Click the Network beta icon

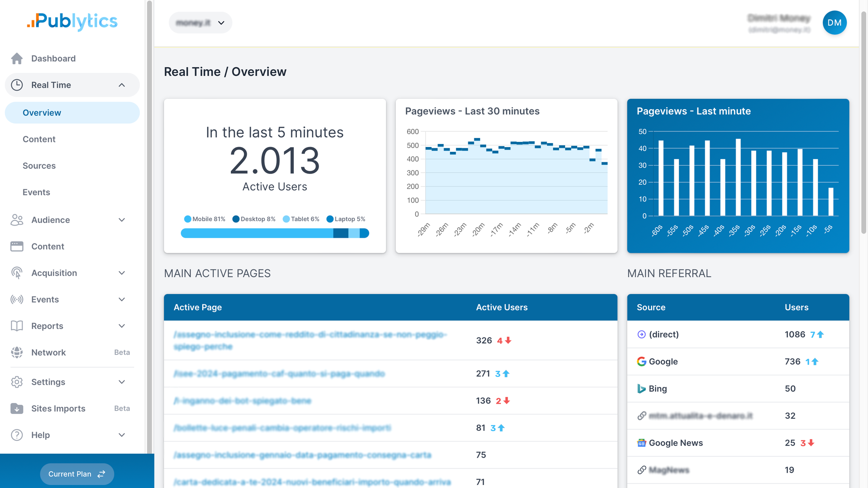[x=17, y=352]
